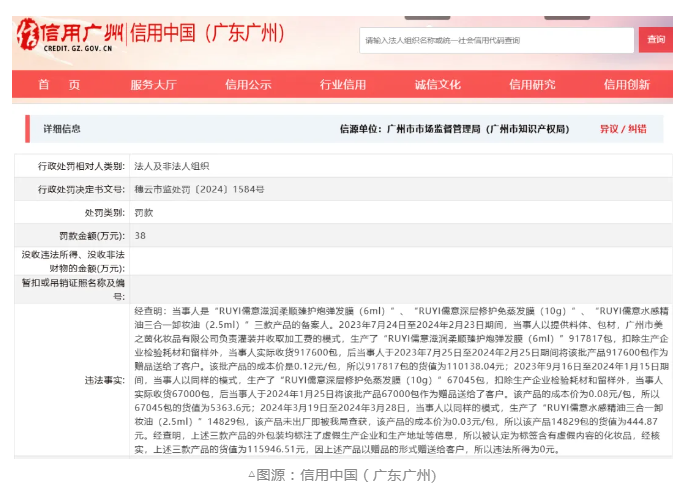
Task: Click the 违法事实 paragraph starting 经查明
Action: point(401,380)
